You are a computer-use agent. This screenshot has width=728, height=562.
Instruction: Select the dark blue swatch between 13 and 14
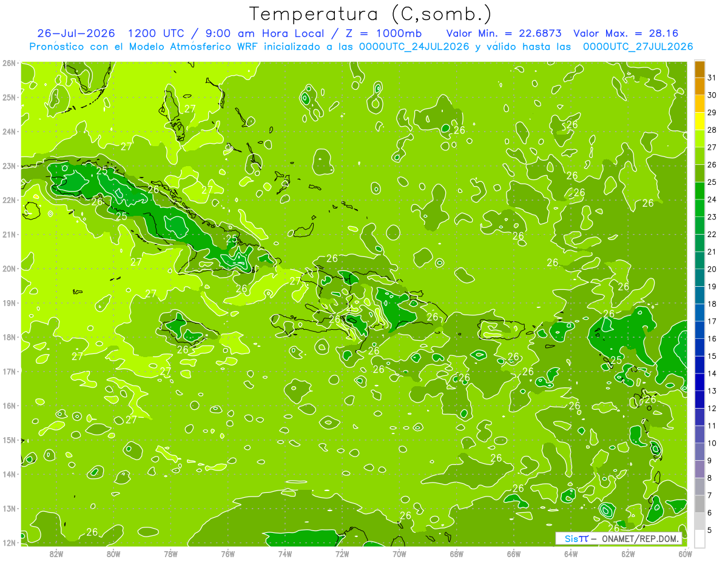tap(699, 382)
